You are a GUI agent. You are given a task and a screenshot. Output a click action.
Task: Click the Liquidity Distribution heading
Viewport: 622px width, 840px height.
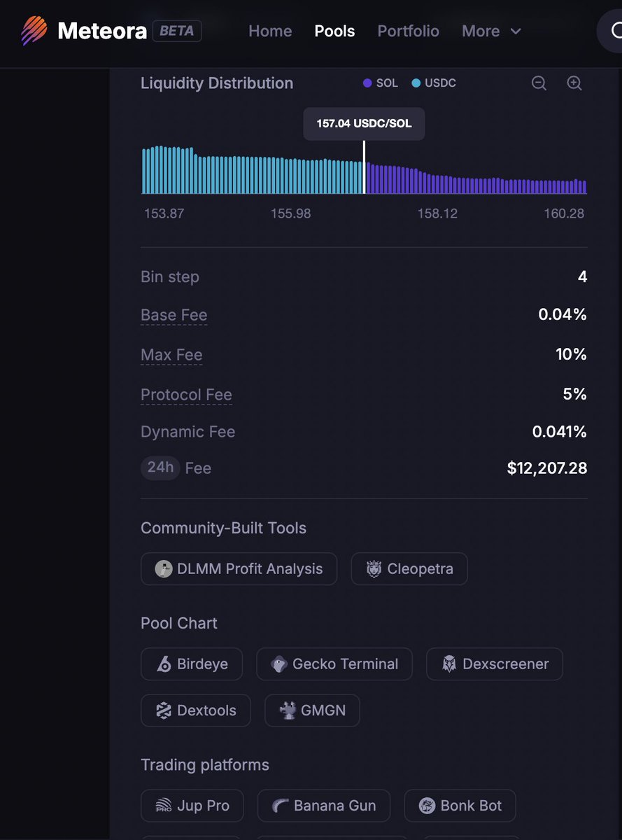click(x=217, y=83)
